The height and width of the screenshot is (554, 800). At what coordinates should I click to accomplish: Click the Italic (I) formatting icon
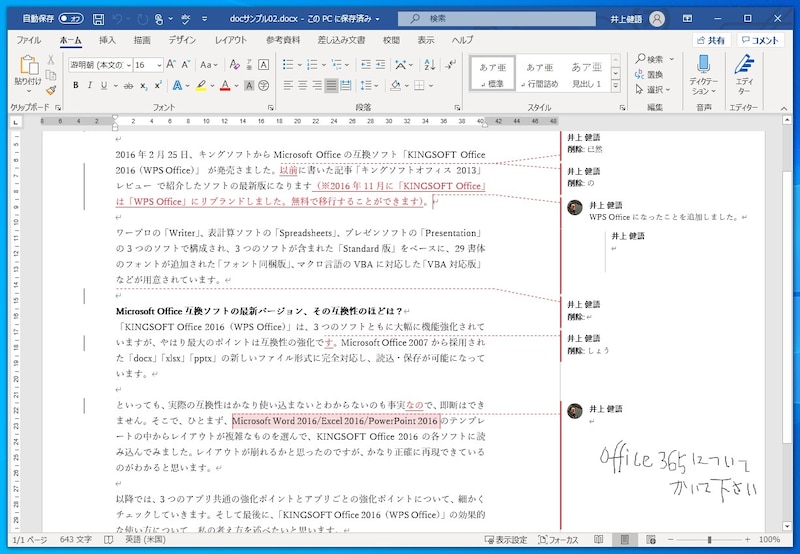[90, 85]
